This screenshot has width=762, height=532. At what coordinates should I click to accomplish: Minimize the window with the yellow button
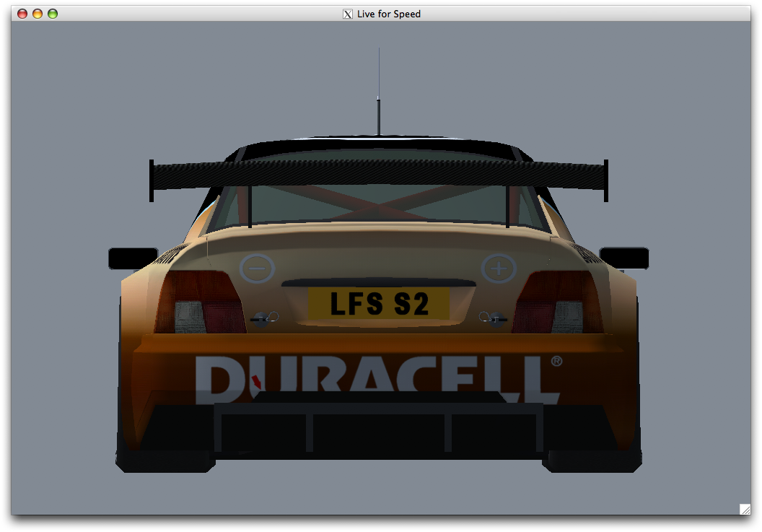(x=38, y=14)
